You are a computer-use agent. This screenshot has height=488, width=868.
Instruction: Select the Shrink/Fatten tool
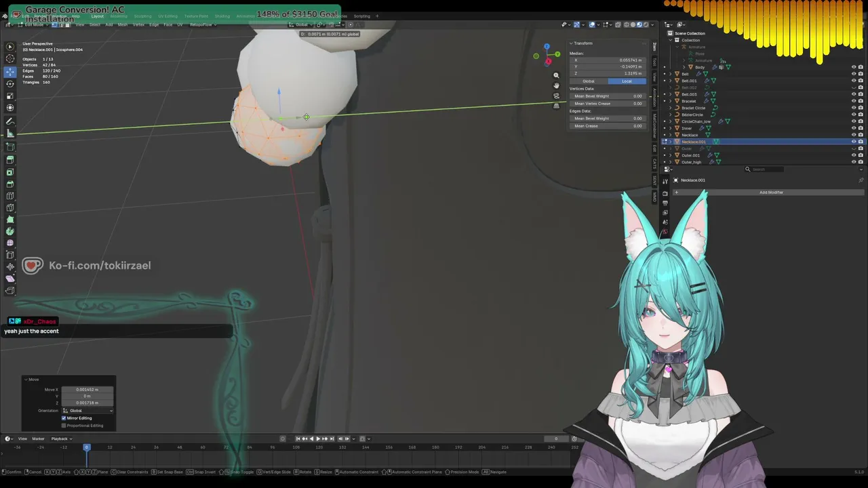click(x=10, y=267)
